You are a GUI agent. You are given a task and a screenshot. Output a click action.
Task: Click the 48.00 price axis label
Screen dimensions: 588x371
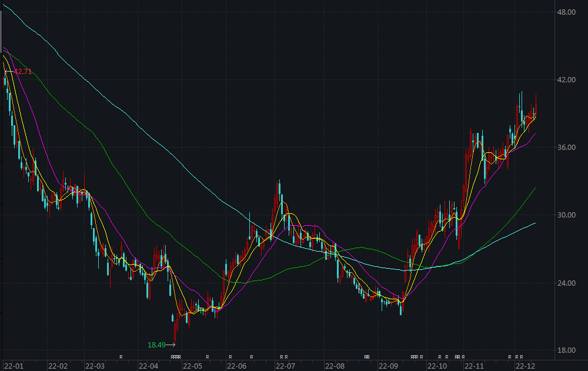pyautogui.click(x=567, y=12)
